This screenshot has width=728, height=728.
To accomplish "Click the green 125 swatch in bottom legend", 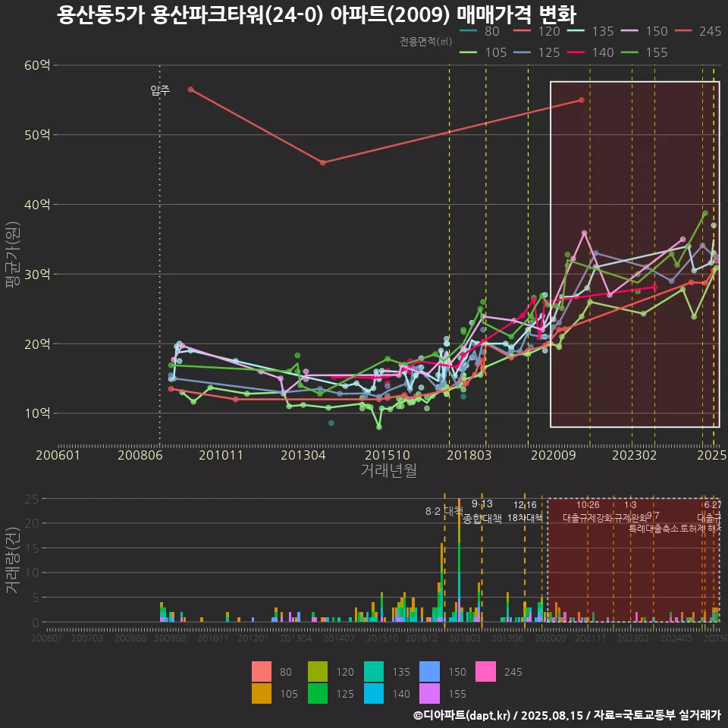I will tap(318, 694).
